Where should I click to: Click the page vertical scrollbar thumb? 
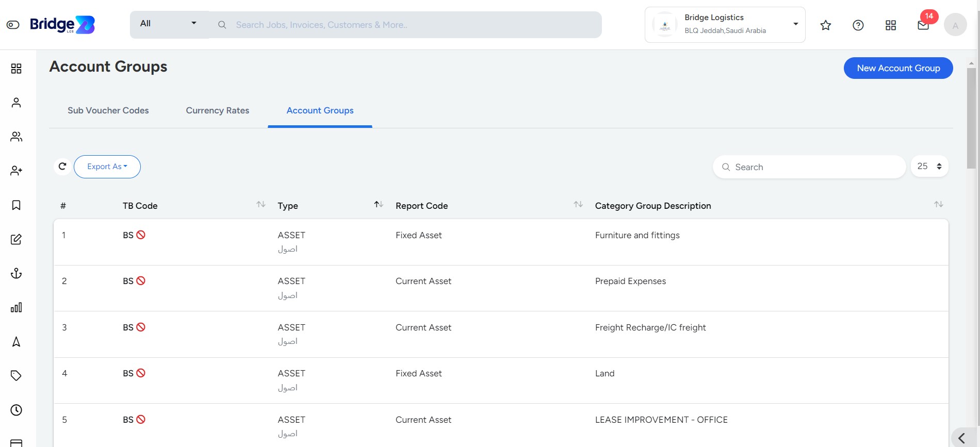(x=971, y=118)
